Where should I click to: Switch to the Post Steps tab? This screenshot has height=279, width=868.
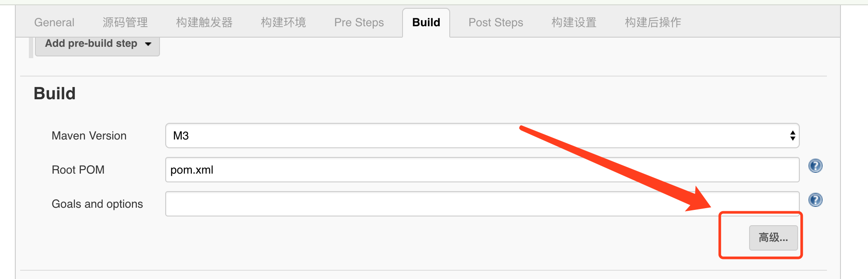click(x=496, y=22)
